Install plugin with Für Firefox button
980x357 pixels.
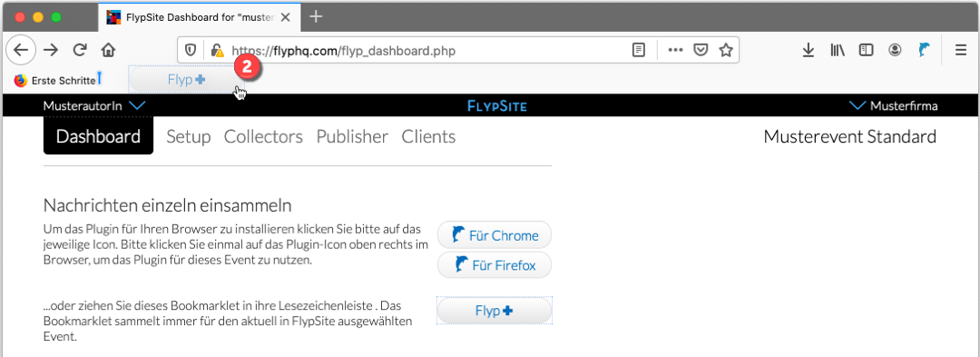pos(495,265)
